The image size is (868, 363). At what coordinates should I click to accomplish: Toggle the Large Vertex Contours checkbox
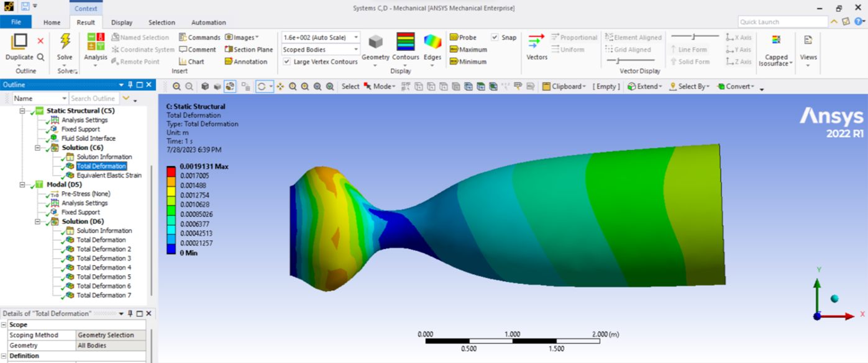[x=286, y=61]
